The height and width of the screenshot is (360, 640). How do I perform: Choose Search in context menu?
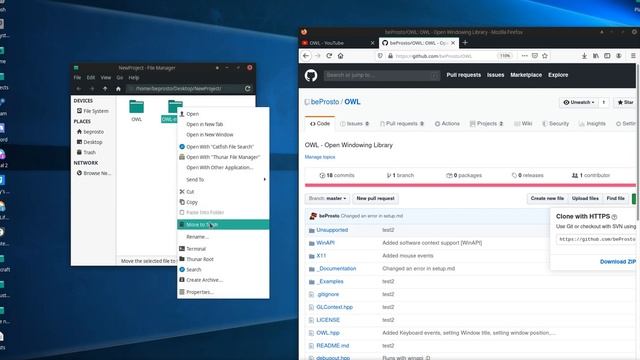223,269
